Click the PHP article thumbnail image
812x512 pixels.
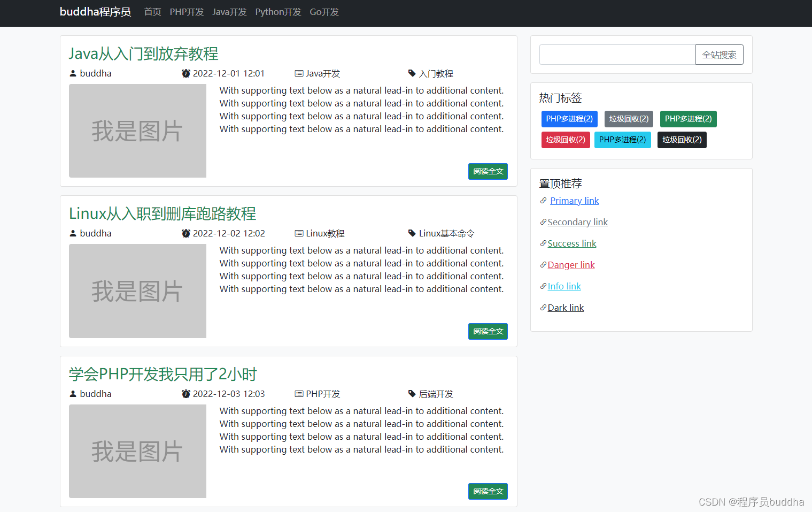click(137, 451)
